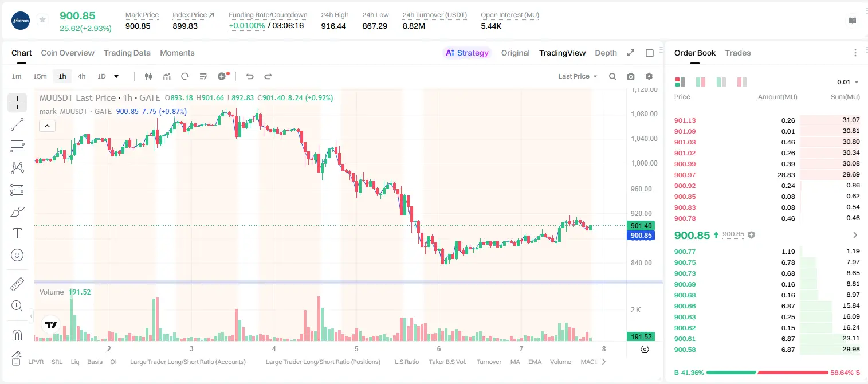Toggle the AI Strategy button

(x=468, y=53)
